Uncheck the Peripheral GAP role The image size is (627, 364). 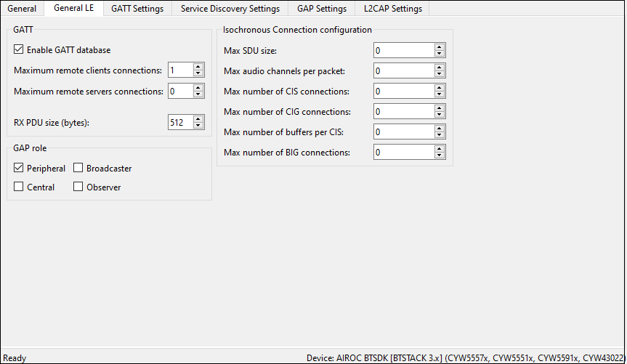pyautogui.click(x=19, y=168)
